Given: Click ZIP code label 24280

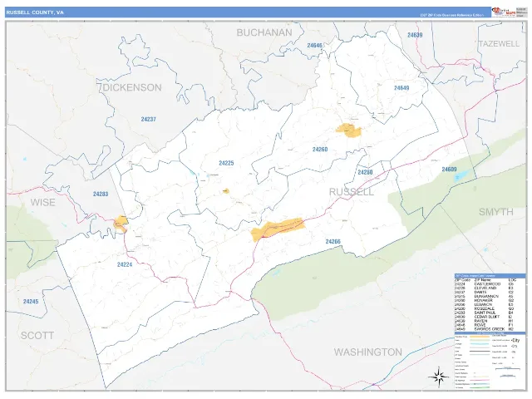Looking at the screenshot, I should click(365, 172).
